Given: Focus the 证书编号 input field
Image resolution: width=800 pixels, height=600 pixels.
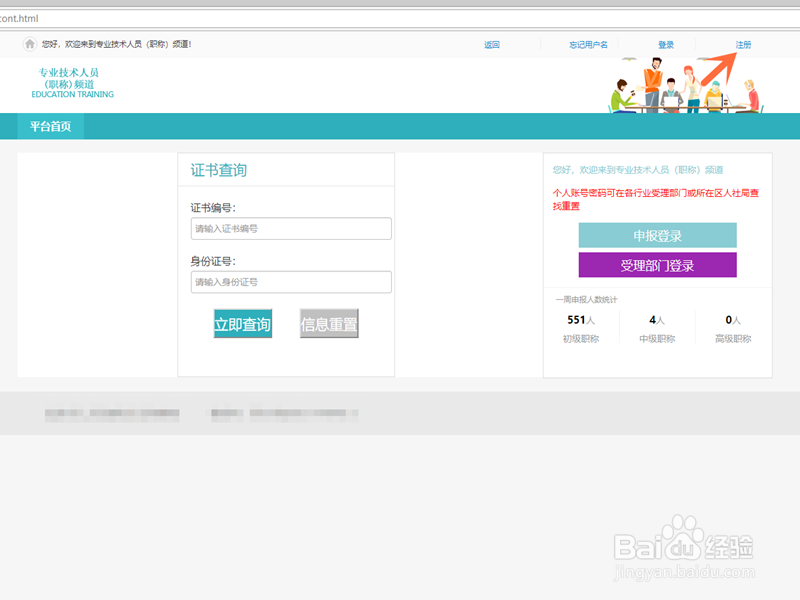Looking at the screenshot, I should 291,229.
